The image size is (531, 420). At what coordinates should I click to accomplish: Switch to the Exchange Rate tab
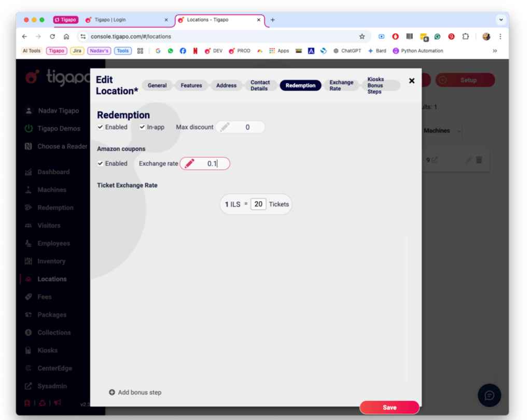[x=341, y=85]
